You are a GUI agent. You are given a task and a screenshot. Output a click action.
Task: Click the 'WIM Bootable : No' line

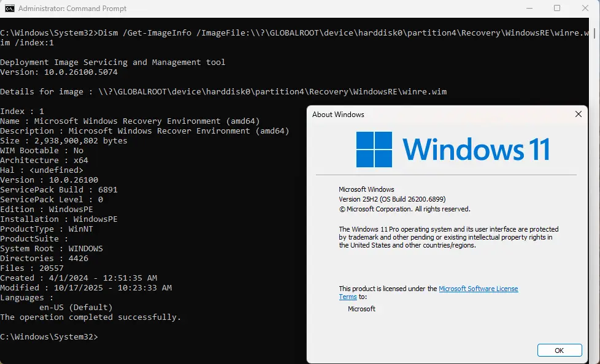(42, 150)
